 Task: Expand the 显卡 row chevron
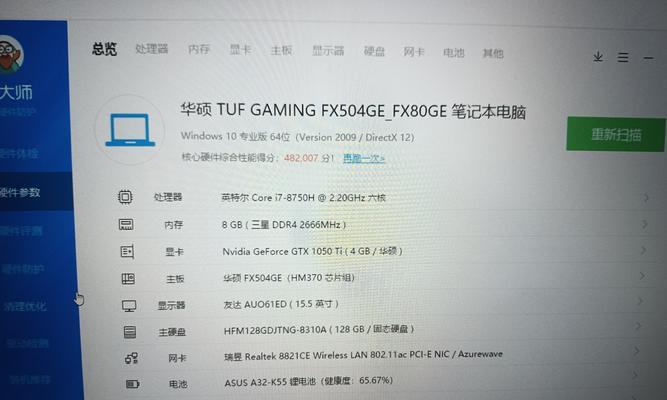(643, 250)
